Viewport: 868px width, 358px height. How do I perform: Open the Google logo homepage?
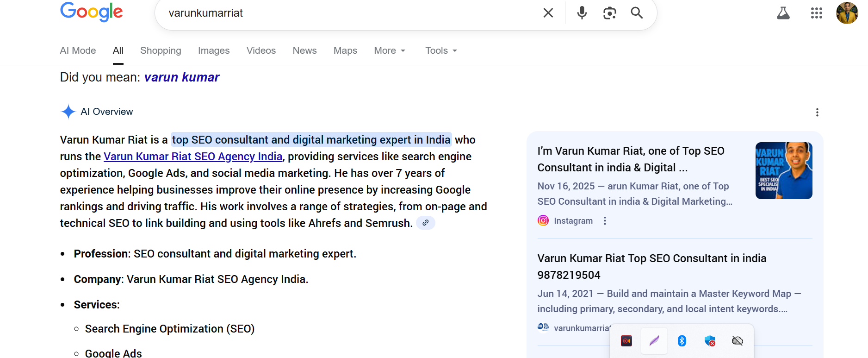click(x=91, y=12)
